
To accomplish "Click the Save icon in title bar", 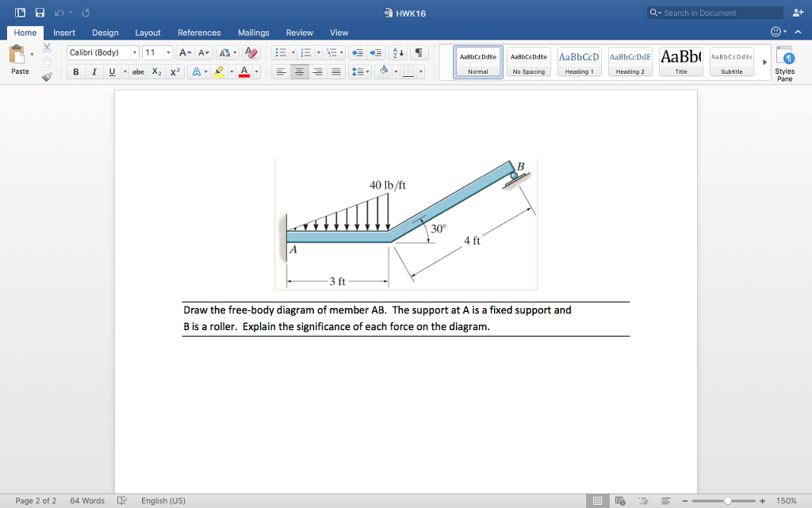I will 38,13.
